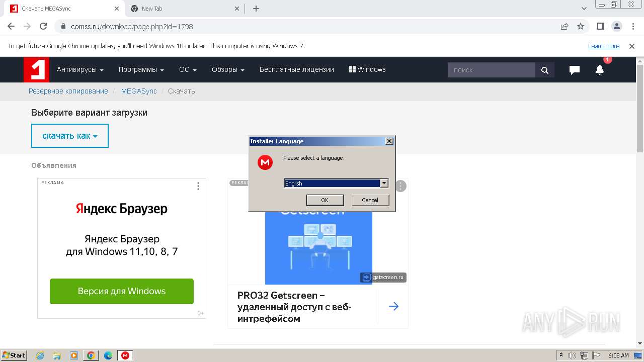Image resolution: width=644 pixels, height=362 pixels.
Task: Expand the ОС menu
Action: (188, 69)
